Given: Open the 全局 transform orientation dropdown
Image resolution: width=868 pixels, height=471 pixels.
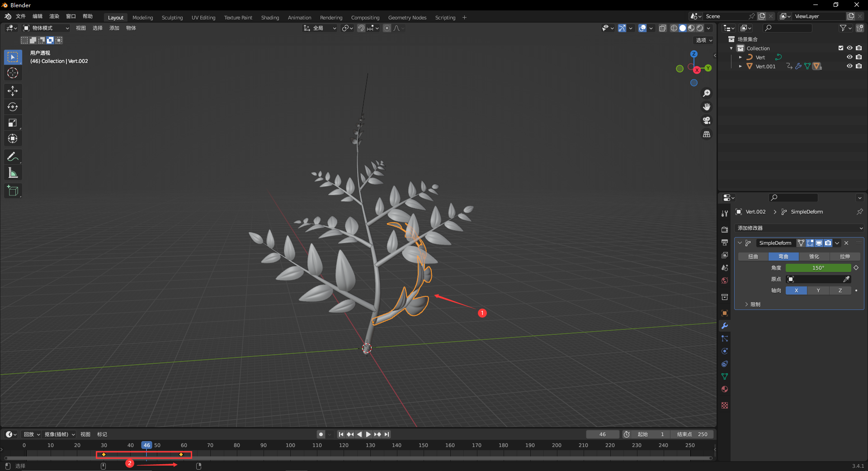Looking at the screenshot, I should 320,28.
